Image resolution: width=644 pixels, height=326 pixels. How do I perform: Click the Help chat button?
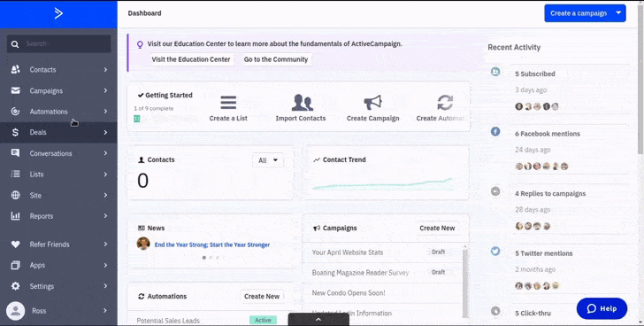[602, 308]
